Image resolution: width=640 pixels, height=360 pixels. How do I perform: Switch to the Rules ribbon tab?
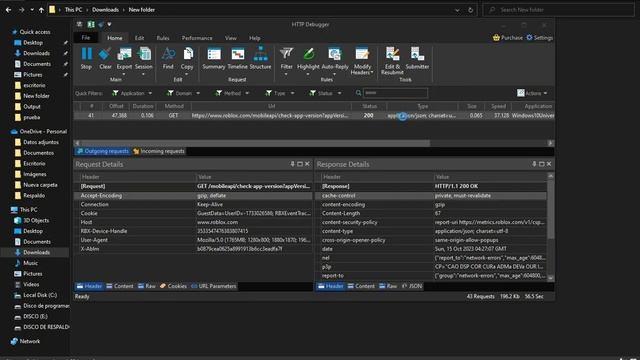coord(163,38)
